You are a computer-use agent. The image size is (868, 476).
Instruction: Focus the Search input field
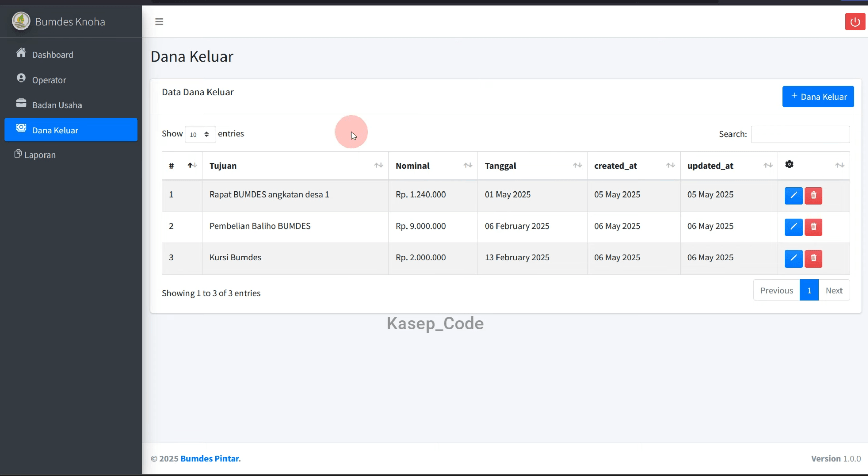[800, 134]
